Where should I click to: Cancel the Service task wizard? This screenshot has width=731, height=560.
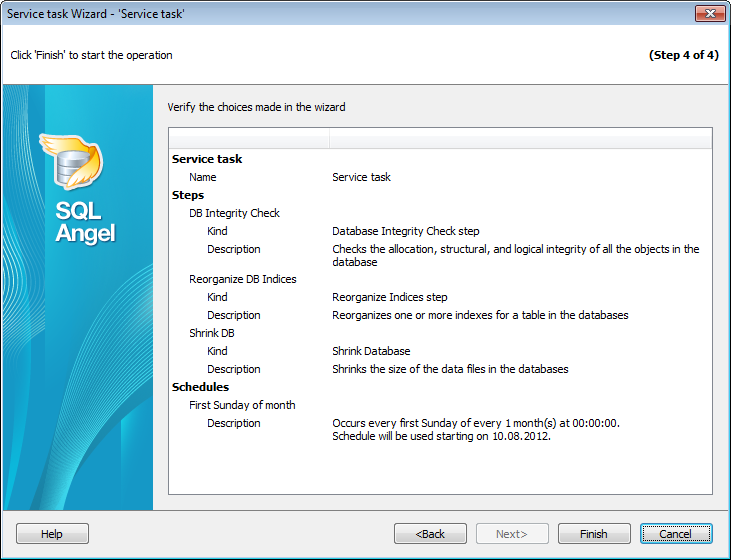(x=676, y=533)
